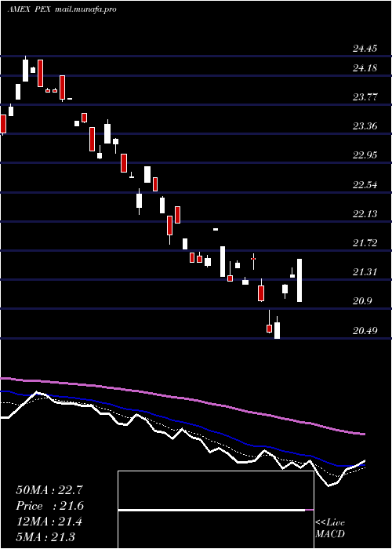Click the 21.72 price level label
The height and width of the screenshot is (549, 392).
tap(365, 243)
